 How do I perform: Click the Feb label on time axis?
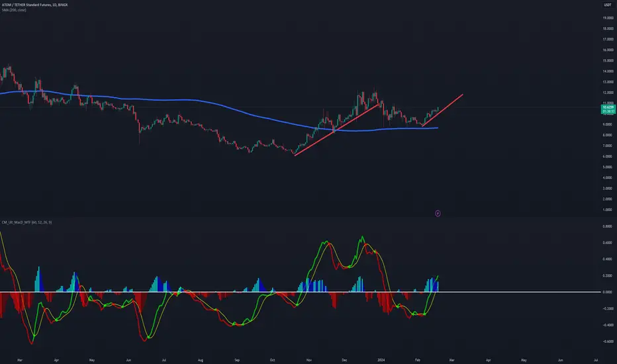tap(418, 360)
